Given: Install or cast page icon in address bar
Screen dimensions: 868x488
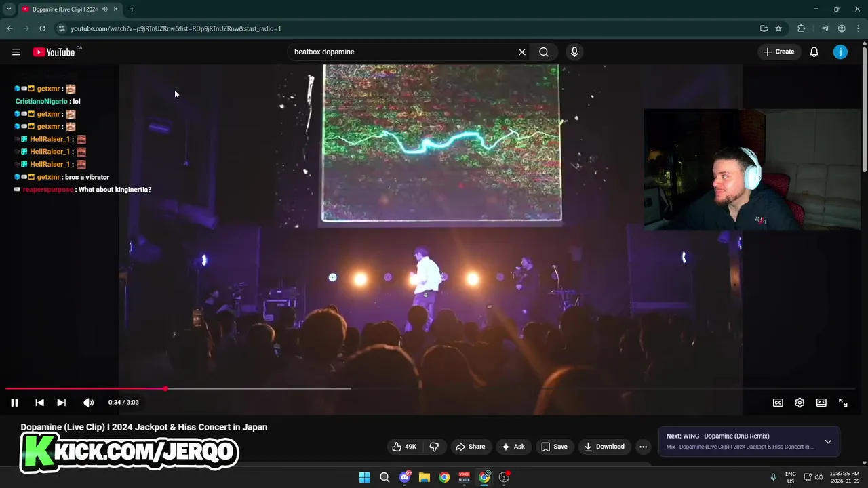Looking at the screenshot, I should 764,28.
